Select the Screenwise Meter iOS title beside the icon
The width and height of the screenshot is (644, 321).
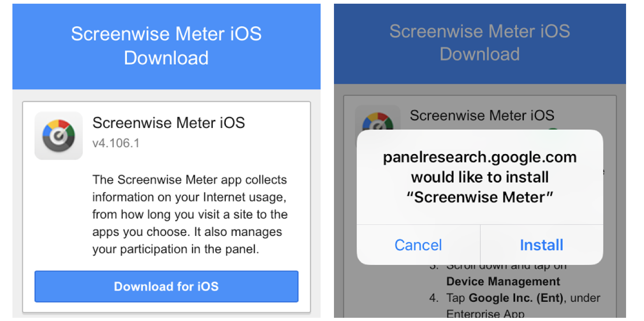[168, 123]
